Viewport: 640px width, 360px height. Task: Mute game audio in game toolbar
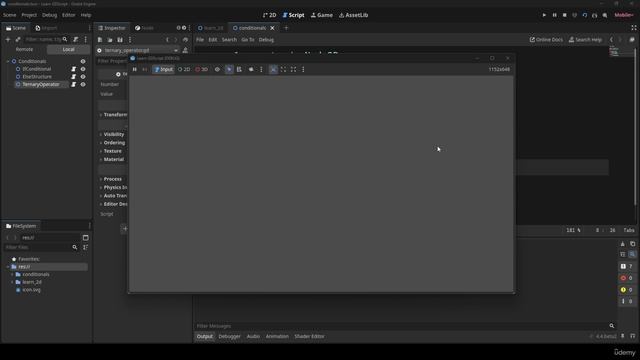(251, 69)
